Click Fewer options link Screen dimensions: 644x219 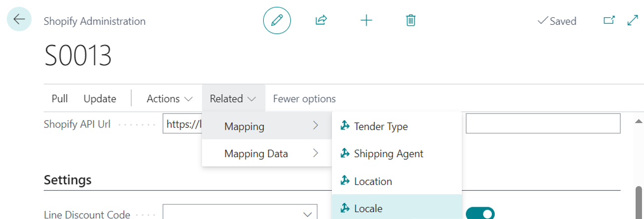304,99
